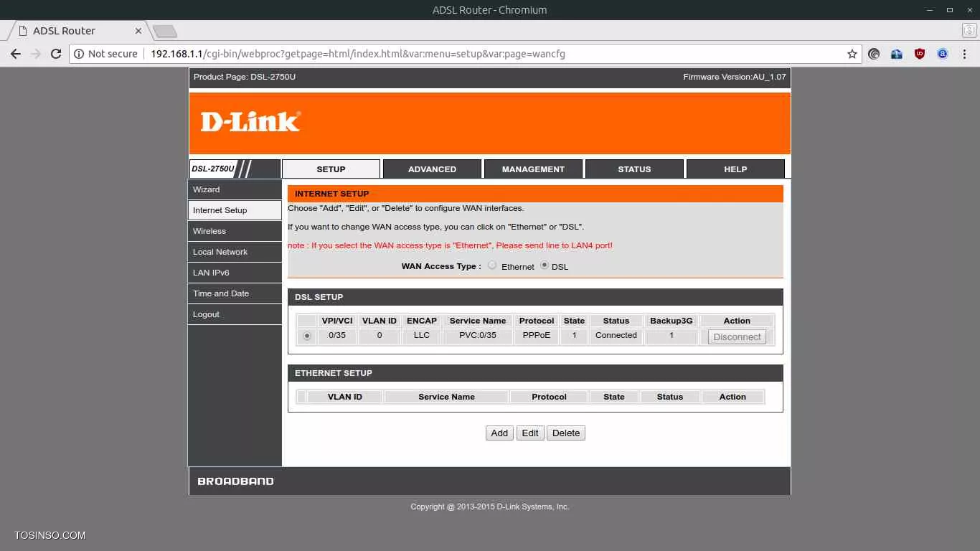Click the DSL-2750U model label
Screen dimensions: 980x551
(x=213, y=169)
